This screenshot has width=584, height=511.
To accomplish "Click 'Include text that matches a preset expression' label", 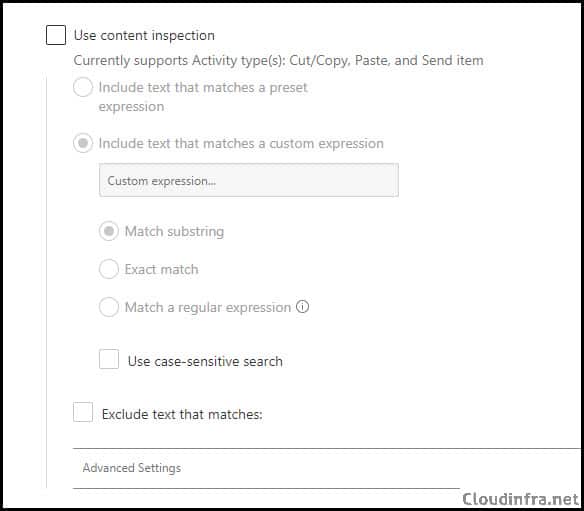I will (203, 97).
